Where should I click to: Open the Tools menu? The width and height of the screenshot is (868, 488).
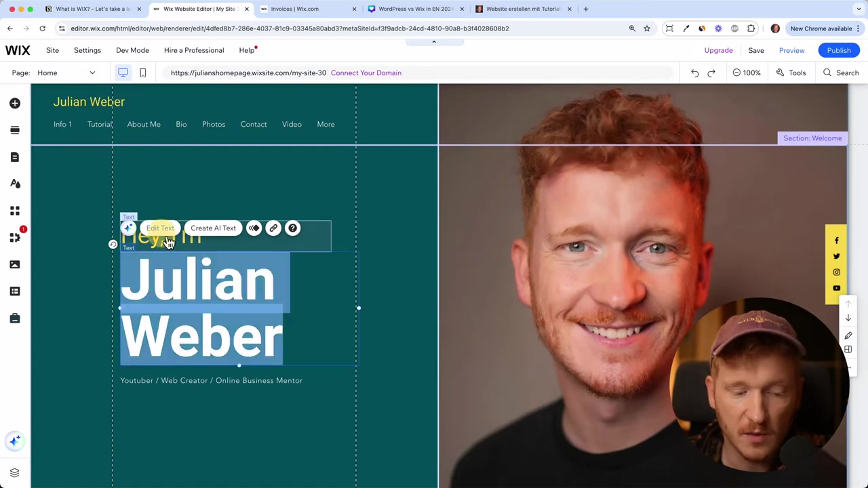pyautogui.click(x=791, y=73)
